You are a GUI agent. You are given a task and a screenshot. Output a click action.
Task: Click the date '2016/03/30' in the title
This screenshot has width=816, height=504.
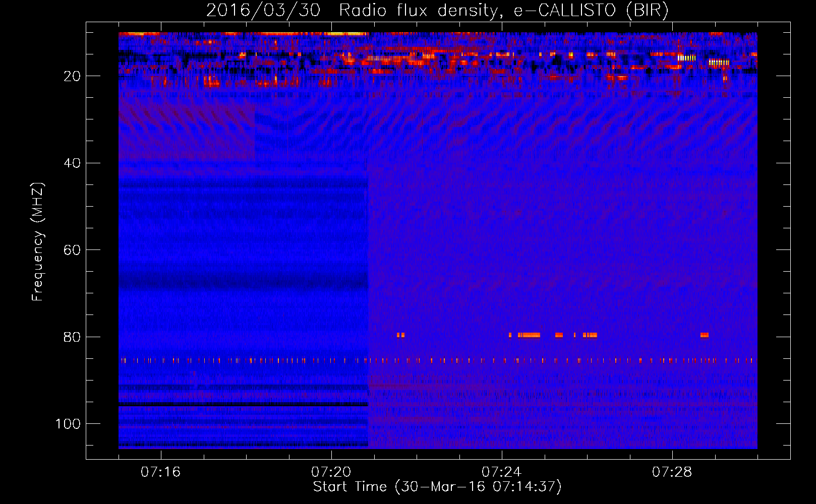[x=263, y=11]
